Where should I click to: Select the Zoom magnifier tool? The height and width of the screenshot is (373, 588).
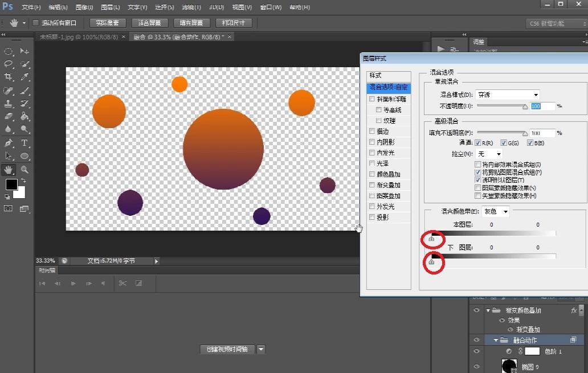25,170
